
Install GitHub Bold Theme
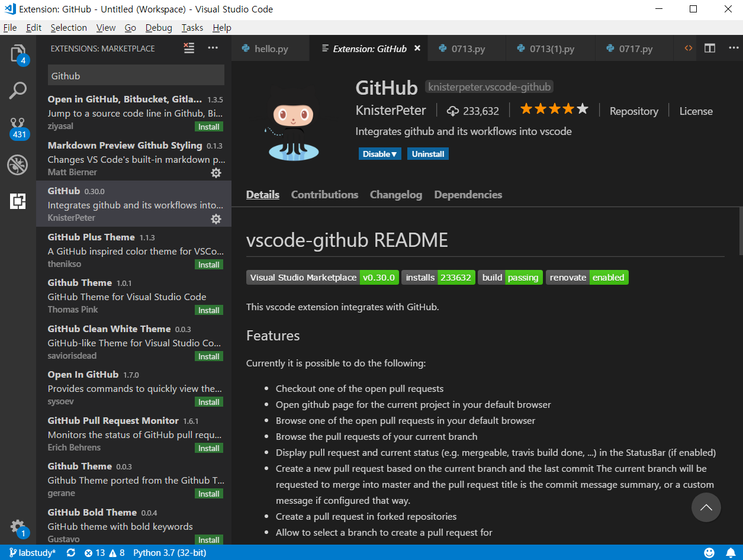coord(209,540)
